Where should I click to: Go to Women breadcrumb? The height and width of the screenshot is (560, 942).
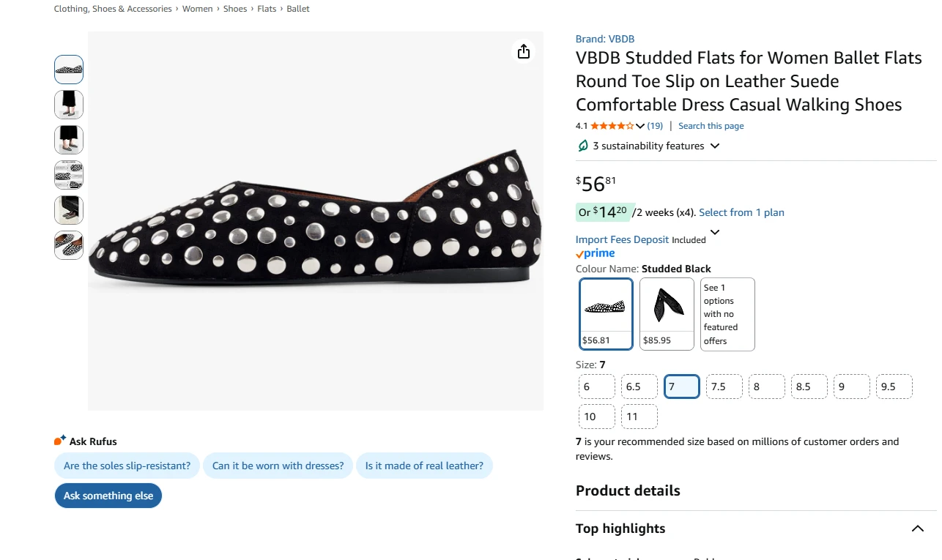tap(198, 9)
